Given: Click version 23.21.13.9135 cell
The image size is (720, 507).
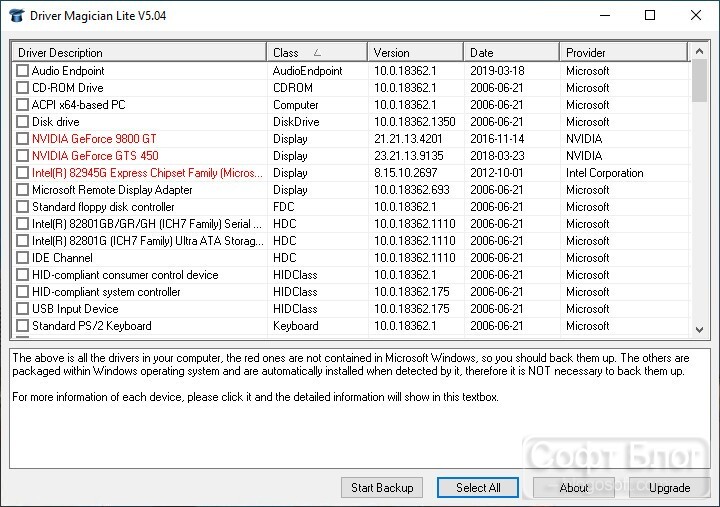Looking at the screenshot, I should 409,156.
